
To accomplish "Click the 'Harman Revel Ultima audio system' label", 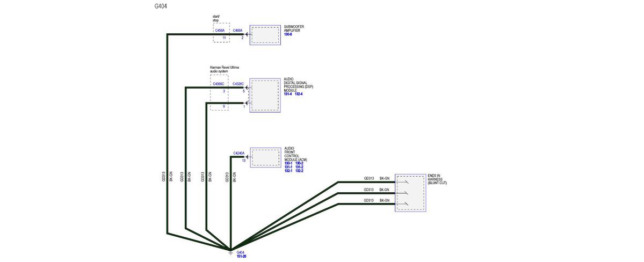I will pos(225,69).
